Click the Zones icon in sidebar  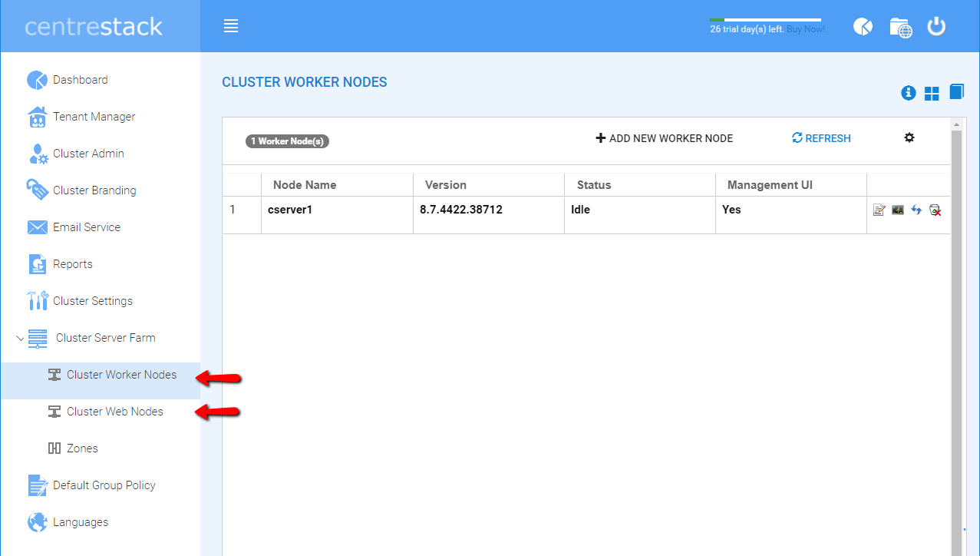click(x=54, y=448)
